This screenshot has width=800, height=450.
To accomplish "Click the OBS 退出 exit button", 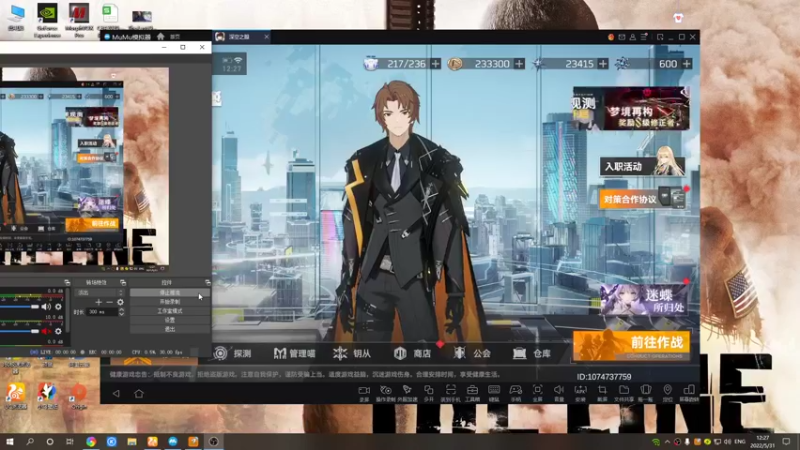I will [170, 330].
